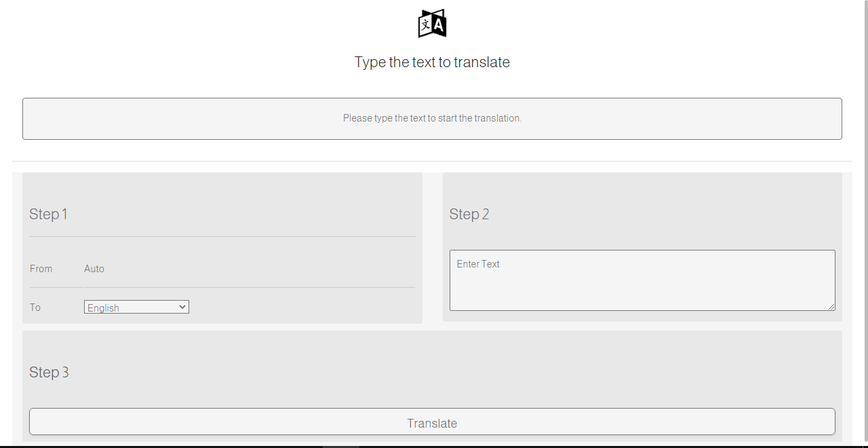Focus the Enter Text textarea
868x448 pixels.
point(642,280)
